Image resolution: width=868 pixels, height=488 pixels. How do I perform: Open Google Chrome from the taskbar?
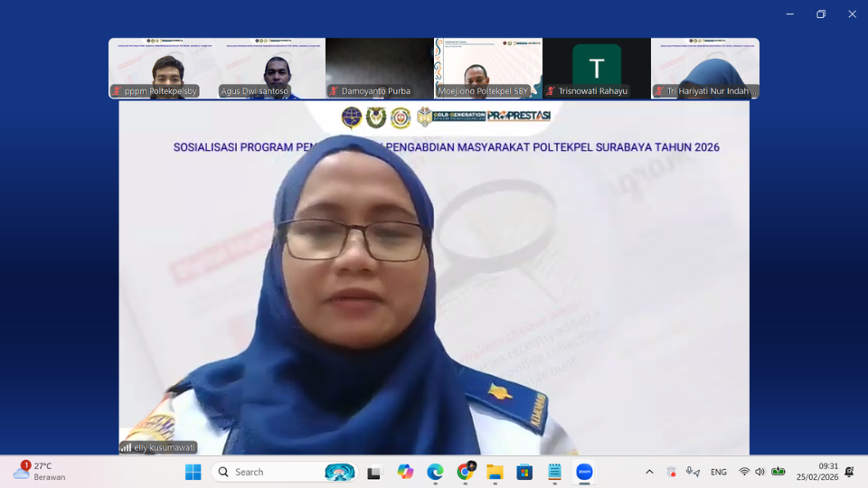click(x=465, y=472)
